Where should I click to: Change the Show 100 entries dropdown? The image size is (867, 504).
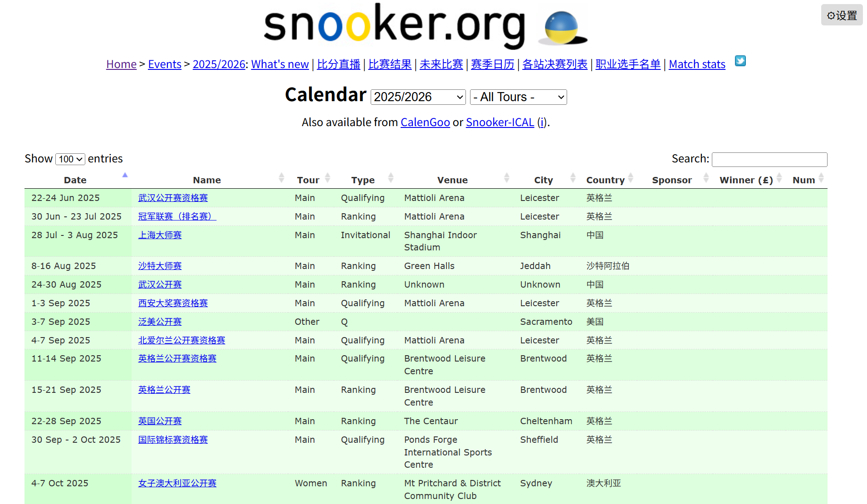(70, 159)
